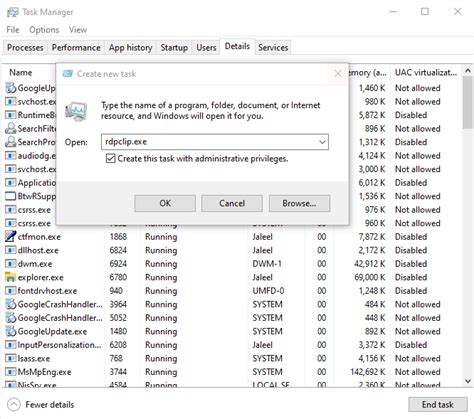Click the UMFD-0 user name cell
Image resolution: width=474 pixels, height=419 pixels.
268,291
